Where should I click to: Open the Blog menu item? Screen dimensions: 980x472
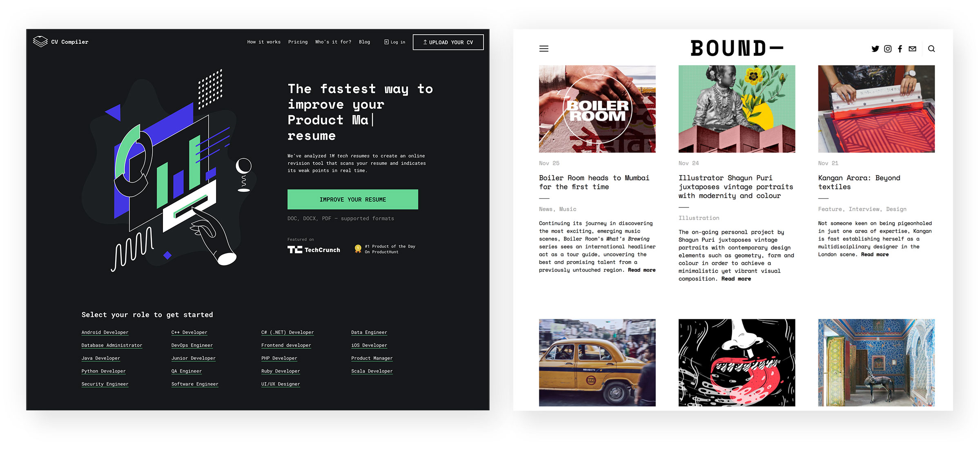point(365,42)
